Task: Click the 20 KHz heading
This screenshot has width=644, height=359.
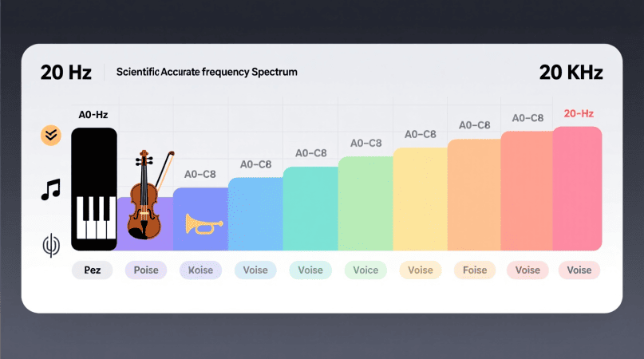Action: pos(571,73)
